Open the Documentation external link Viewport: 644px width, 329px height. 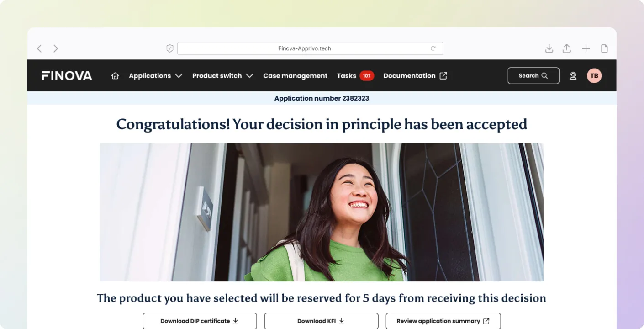pos(415,76)
